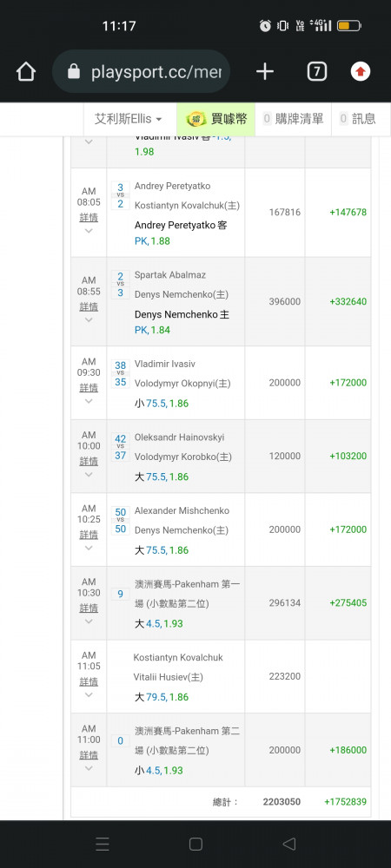The height and width of the screenshot is (868, 391).
Task: Open the 艾利斯Ellis account dropdown
Action: coord(128,118)
